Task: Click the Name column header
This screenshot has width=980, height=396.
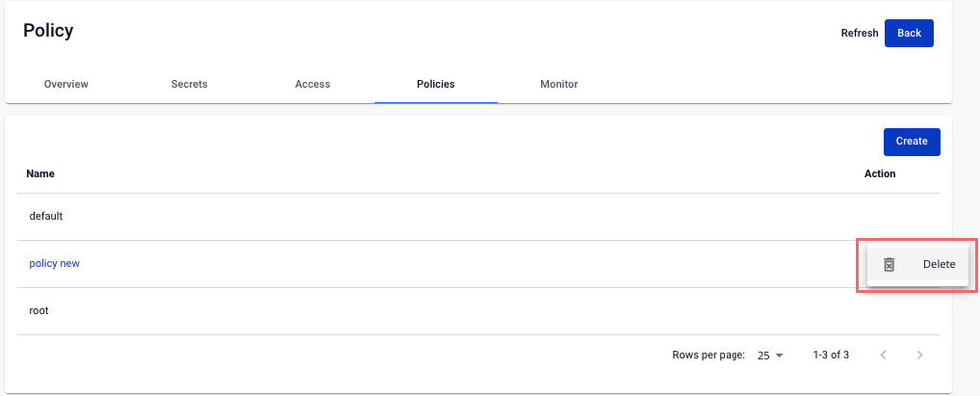Action: pos(40,173)
